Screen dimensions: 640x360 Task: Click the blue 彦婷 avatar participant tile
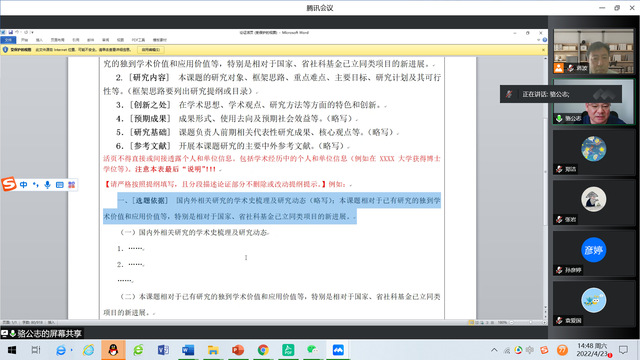593,253
